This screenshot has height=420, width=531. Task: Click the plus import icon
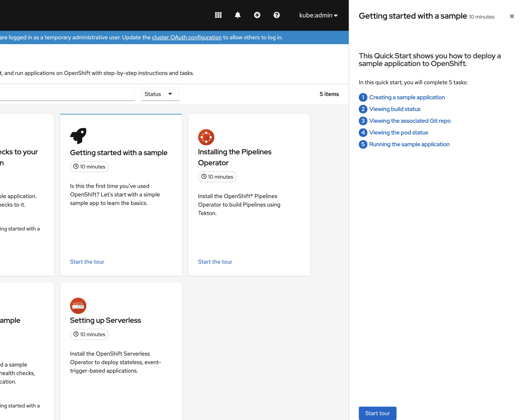257,15
